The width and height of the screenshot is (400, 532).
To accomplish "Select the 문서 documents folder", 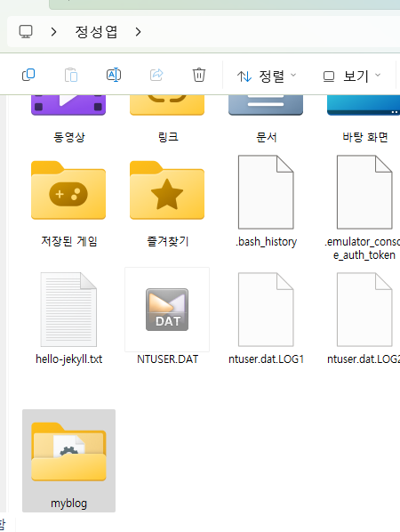I will click(266, 119).
